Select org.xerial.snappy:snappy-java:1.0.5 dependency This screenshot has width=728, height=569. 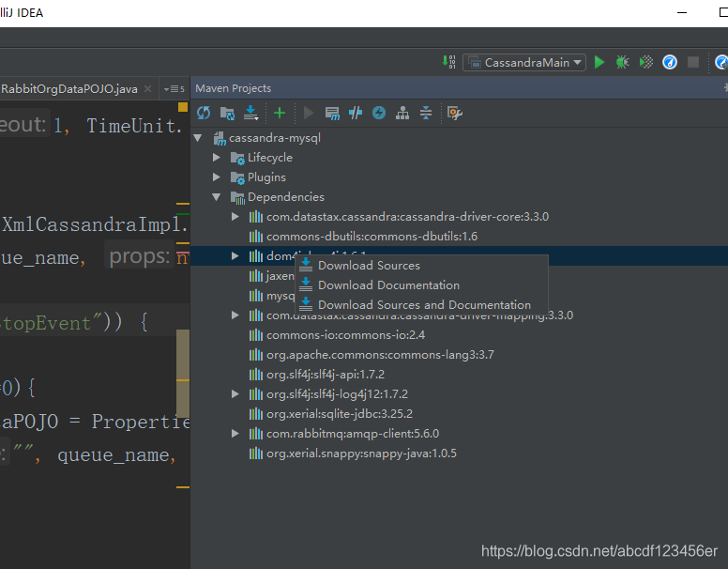[x=459, y=454]
